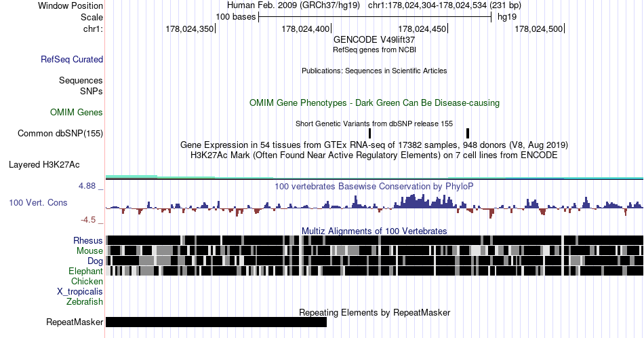Screen dimensions: 644x338
Task: Click the chr1:178,024,304-178,024,534 position text
Action: pyautogui.click(x=445, y=5)
